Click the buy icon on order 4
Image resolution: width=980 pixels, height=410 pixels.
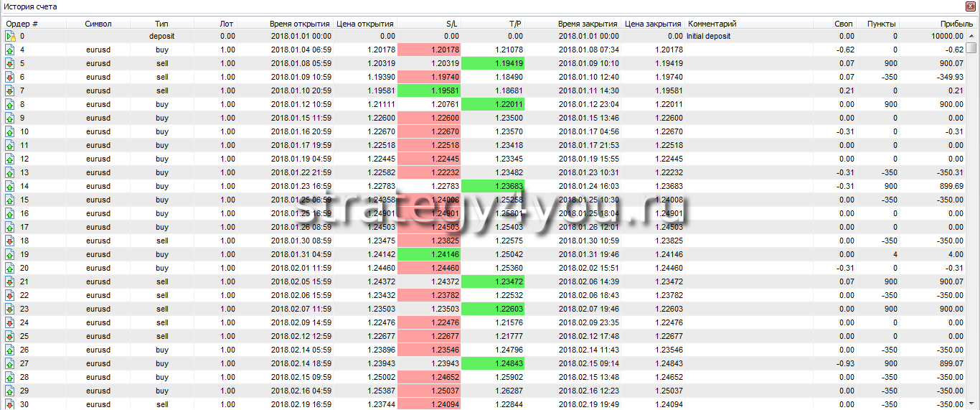point(10,50)
